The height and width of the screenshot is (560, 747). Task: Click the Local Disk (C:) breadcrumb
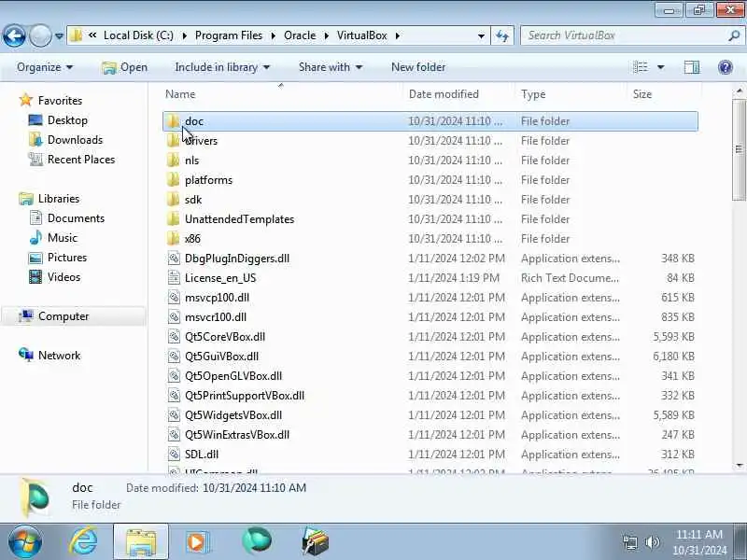click(x=138, y=35)
